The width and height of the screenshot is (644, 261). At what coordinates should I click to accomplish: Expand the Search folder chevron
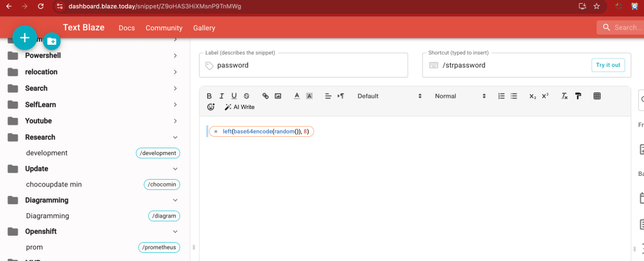[x=176, y=88]
